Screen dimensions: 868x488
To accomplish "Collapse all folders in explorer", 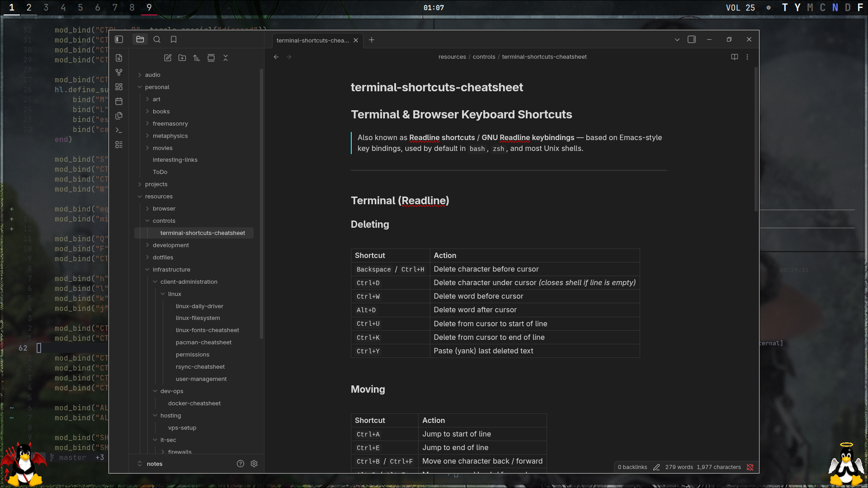I will pos(226,58).
